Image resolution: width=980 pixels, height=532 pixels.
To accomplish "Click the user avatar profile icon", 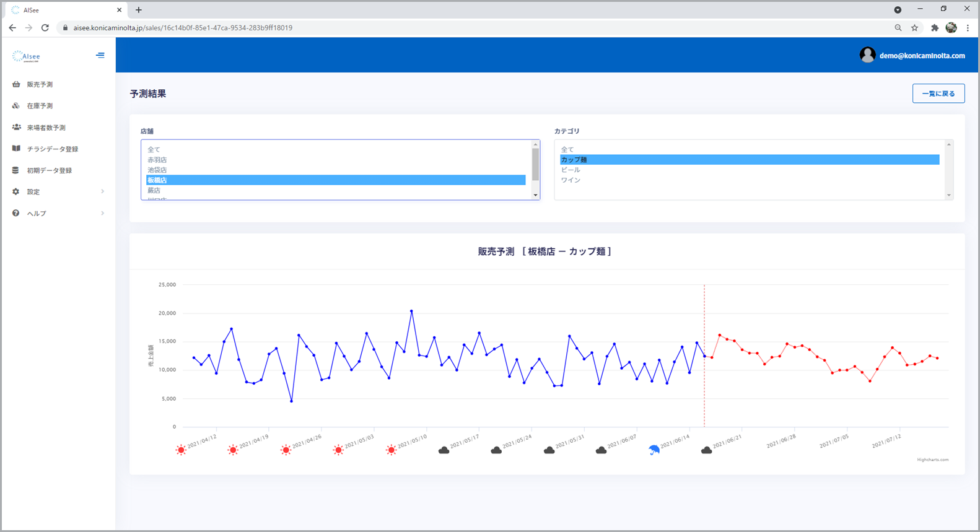I will pyautogui.click(x=867, y=55).
